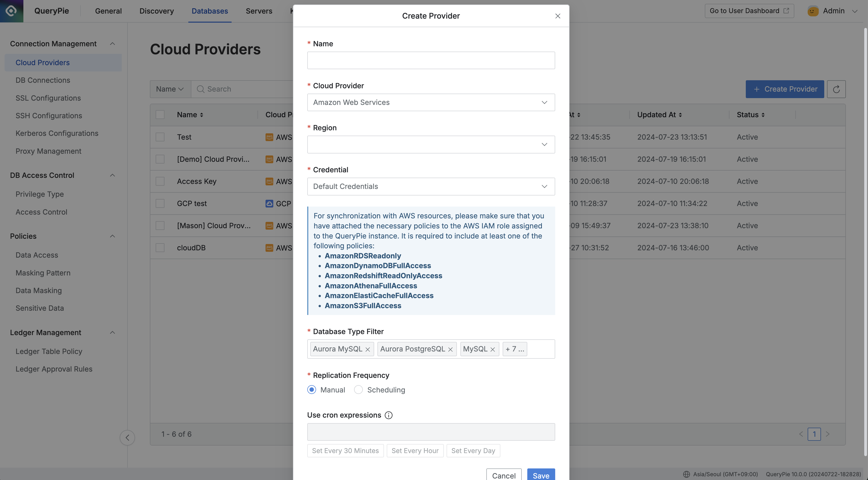Click the timezone globe icon
Image resolution: width=868 pixels, height=480 pixels.
coord(686,474)
